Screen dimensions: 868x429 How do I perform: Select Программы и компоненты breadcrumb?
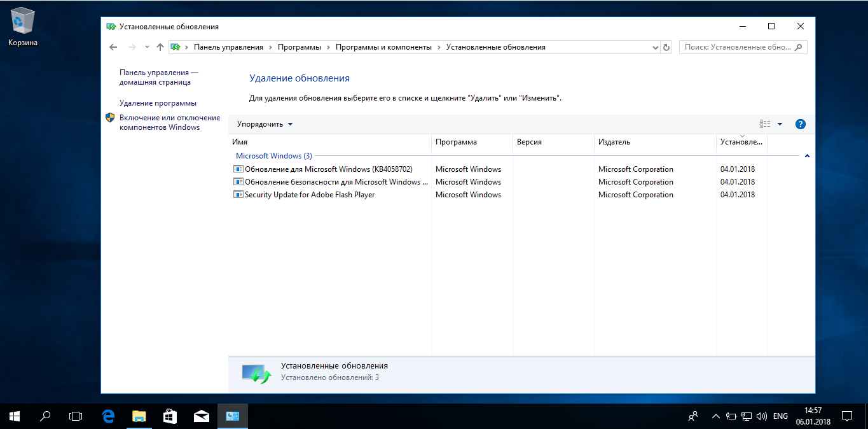pyautogui.click(x=383, y=47)
